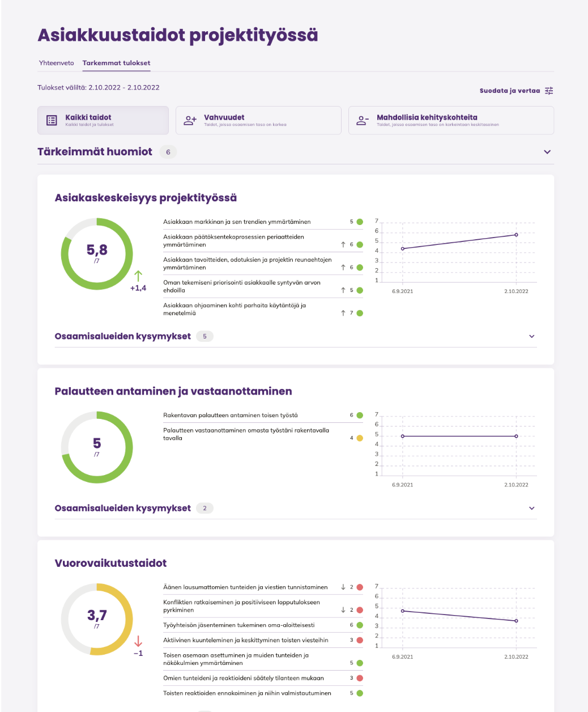Click the Tärkeimmät huomiot heading

tap(95, 152)
